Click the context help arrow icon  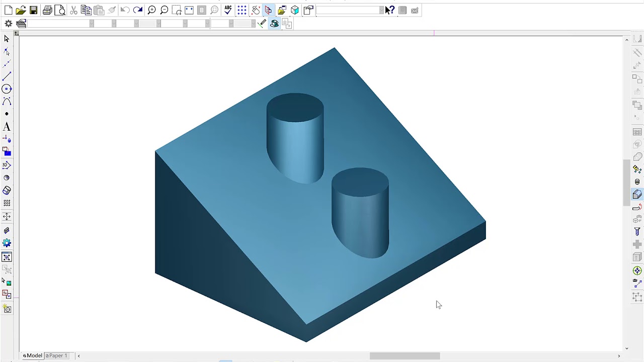[x=389, y=10]
